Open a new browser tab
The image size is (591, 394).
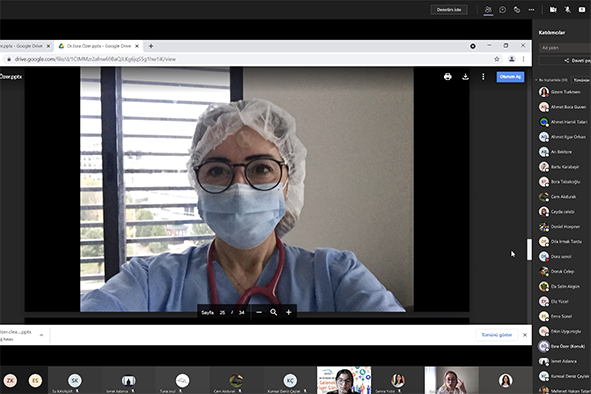click(x=151, y=46)
